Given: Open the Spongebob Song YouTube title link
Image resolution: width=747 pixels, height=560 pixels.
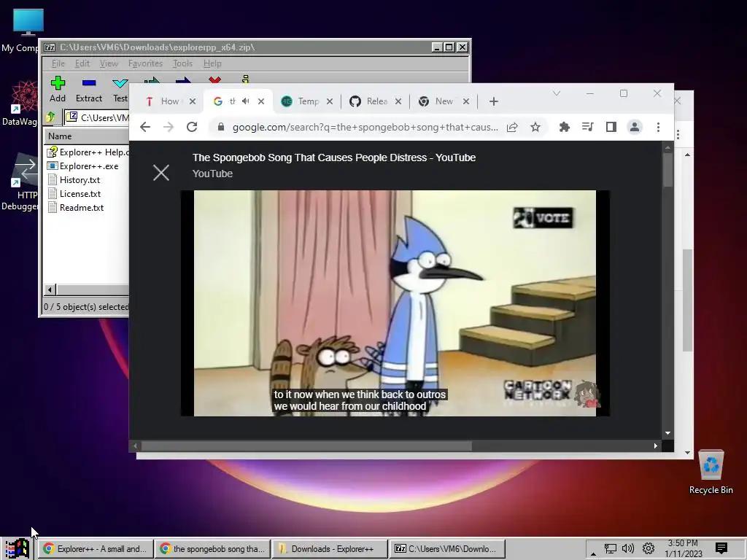Looking at the screenshot, I should pos(334,157).
